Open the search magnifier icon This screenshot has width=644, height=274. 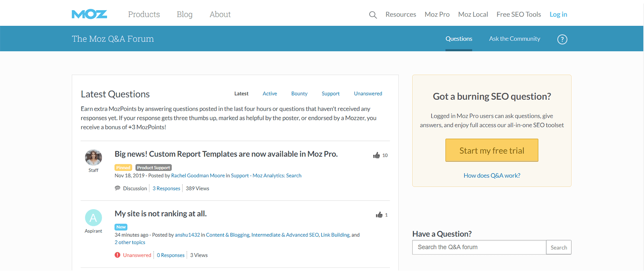pyautogui.click(x=373, y=15)
